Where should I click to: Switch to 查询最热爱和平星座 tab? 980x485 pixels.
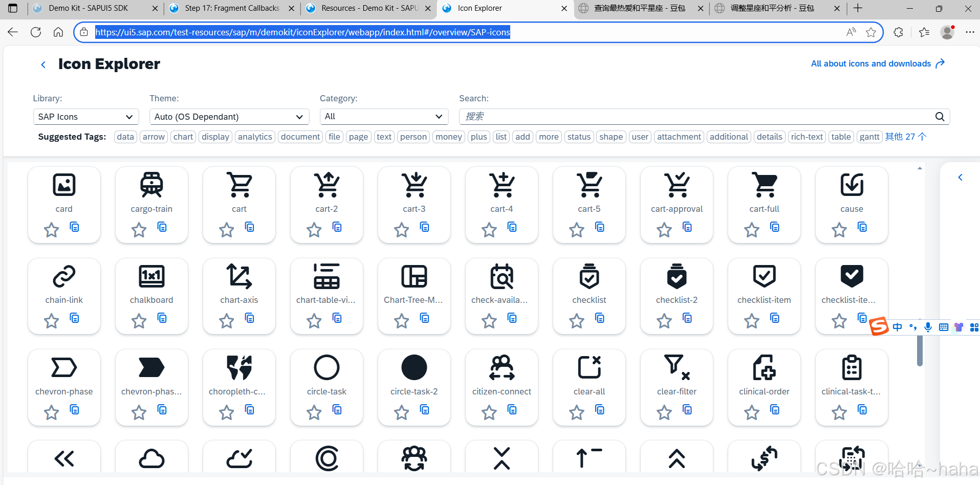point(641,8)
